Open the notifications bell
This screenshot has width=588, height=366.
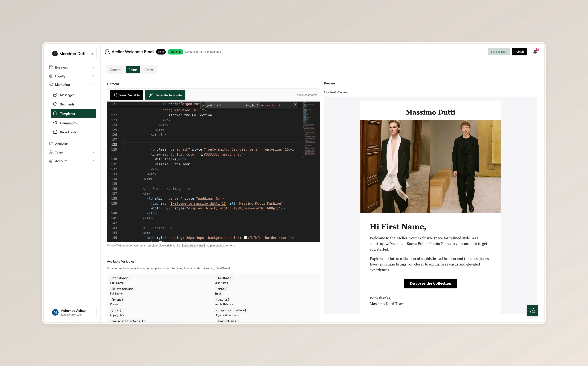535,52
